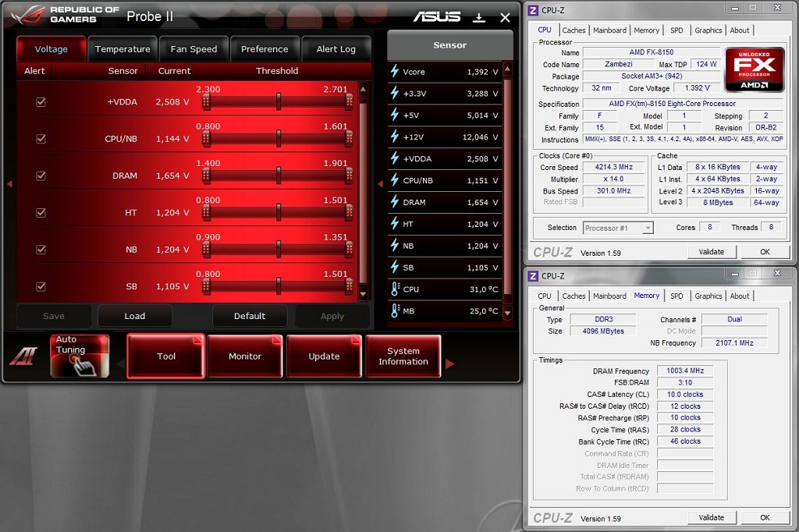Click the SB sensor lightning bolt icon
Screen dimensions: 799x532
click(x=394, y=267)
